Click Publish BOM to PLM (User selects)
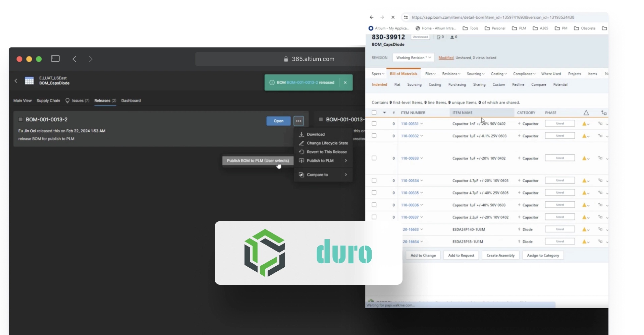 click(x=258, y=160)
